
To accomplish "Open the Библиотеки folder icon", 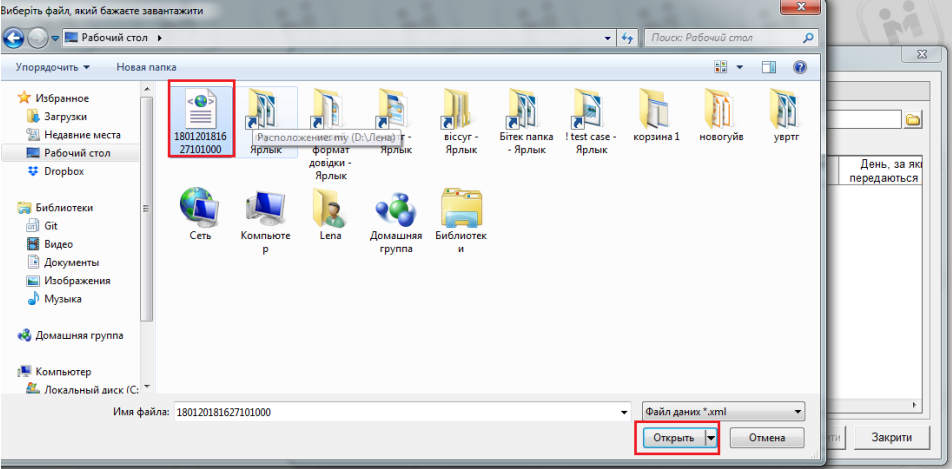I will pos(461,210).
